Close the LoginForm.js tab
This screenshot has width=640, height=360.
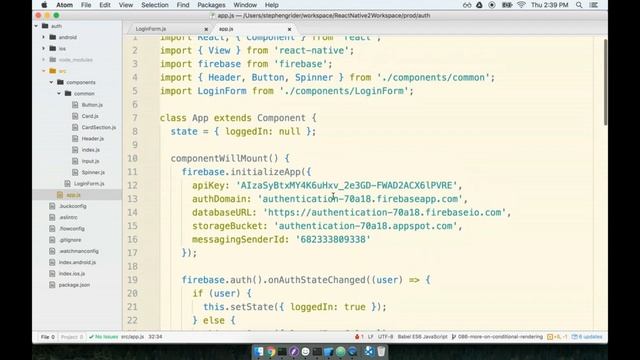[206, 29]
